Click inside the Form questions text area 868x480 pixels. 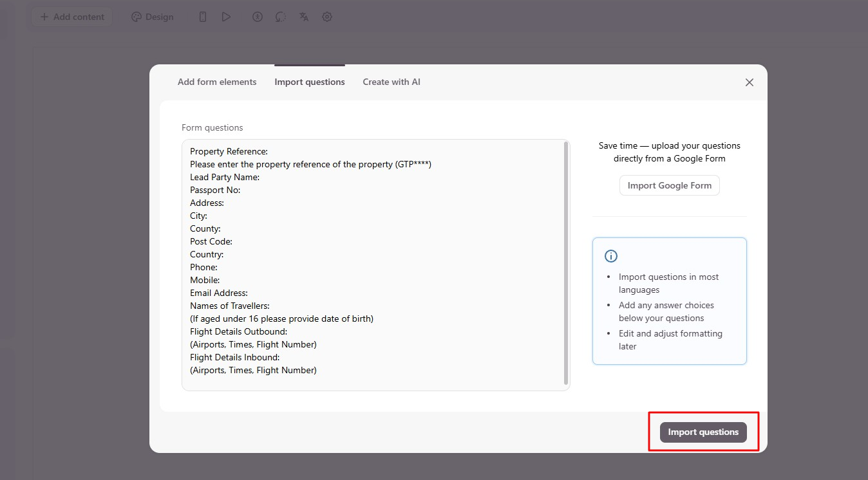pos(376,265)
